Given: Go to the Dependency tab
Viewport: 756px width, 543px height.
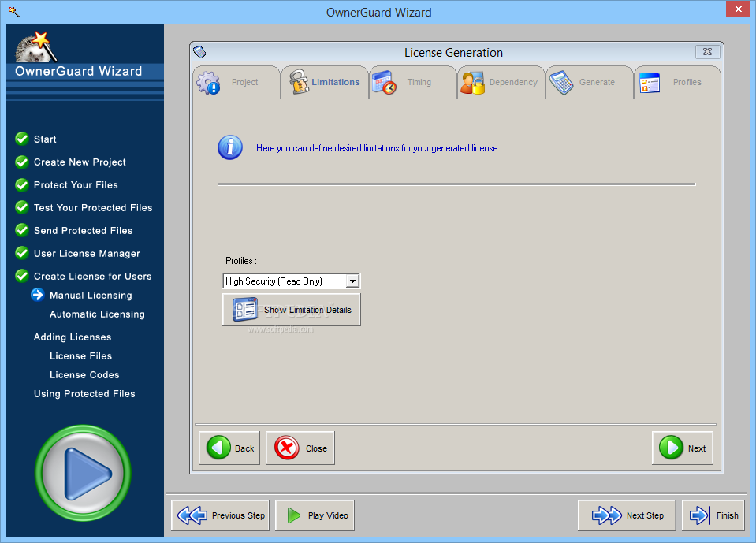Looking at the screenshot, I should pos(501,83).
